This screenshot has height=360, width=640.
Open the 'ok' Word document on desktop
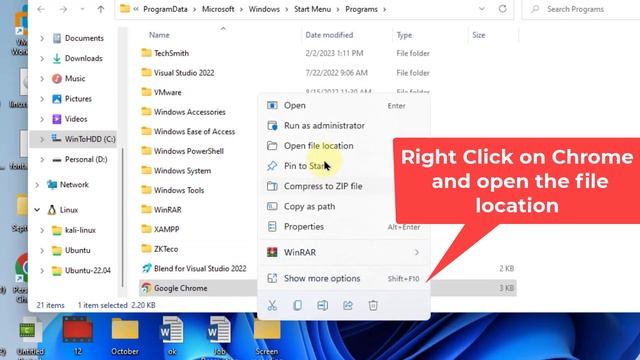tap(172, 336)
